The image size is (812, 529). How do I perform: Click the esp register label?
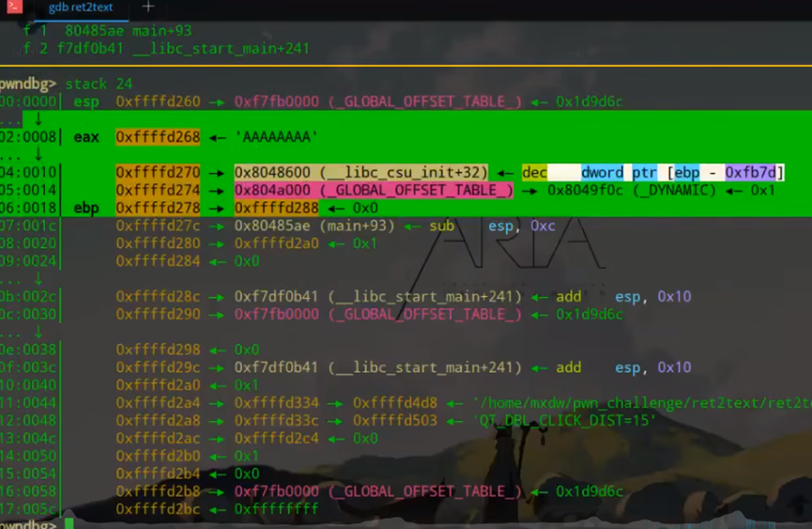(86, 101)
